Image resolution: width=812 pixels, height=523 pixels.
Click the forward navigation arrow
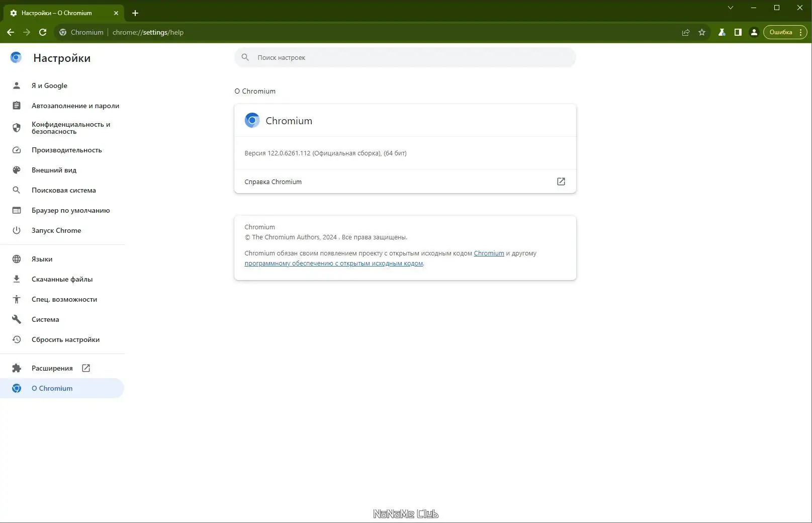click(x=27, y=32)
